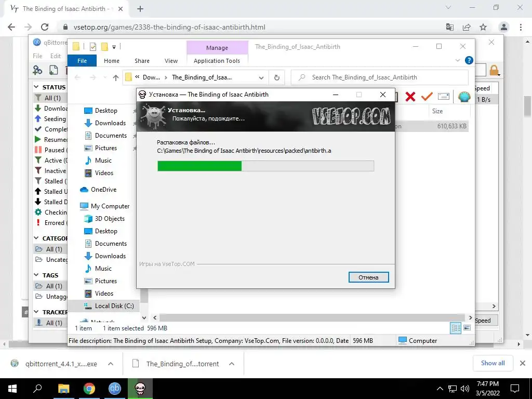532x399 pixels.
Task: Click Properties icon in quick access toolbar
Action: click(x=92, y=47)
